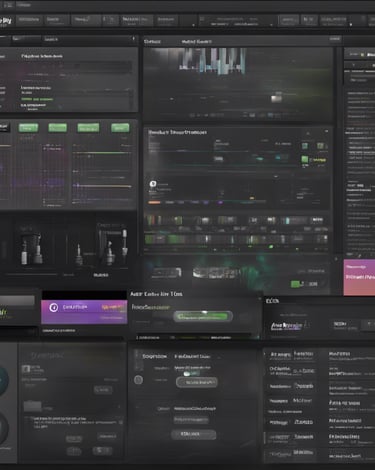Viewport: 375px width, 470px height.
Task: Click the orange segment on the thin multicolored strip
Action: pos(154,202)
